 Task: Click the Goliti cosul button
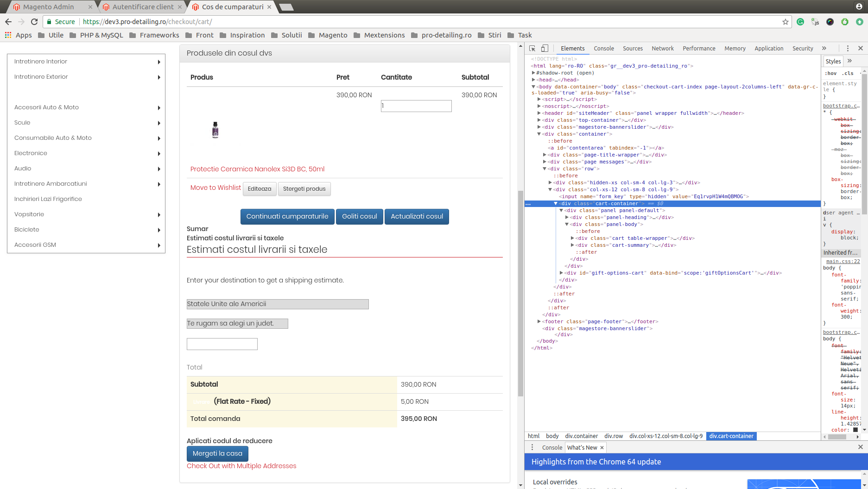[360, 217]
